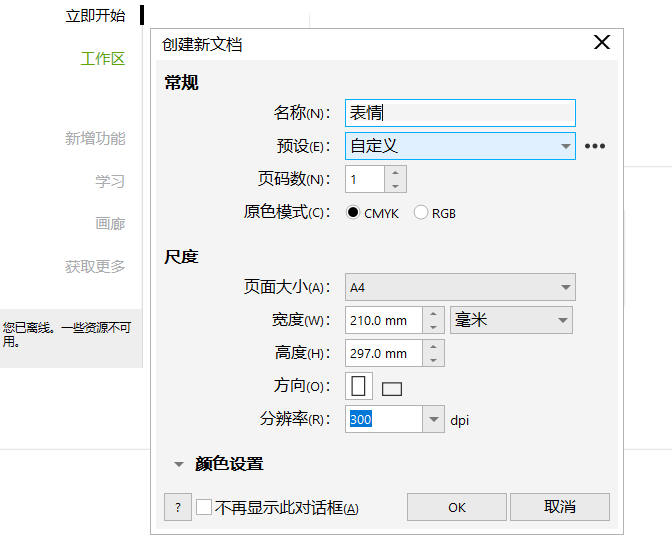This screenshot has height=540, width=672.
Task: Open the preset dropdown showing 自定义
Action: click(460, 146)
